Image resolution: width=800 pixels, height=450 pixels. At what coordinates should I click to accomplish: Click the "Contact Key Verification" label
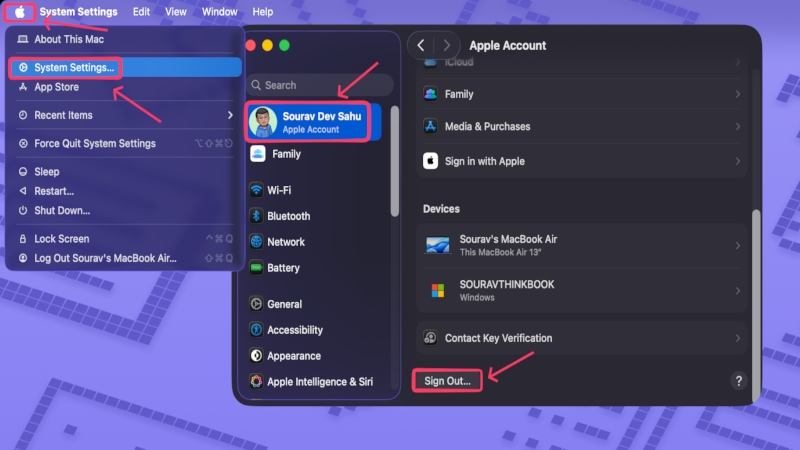point(498,338)
